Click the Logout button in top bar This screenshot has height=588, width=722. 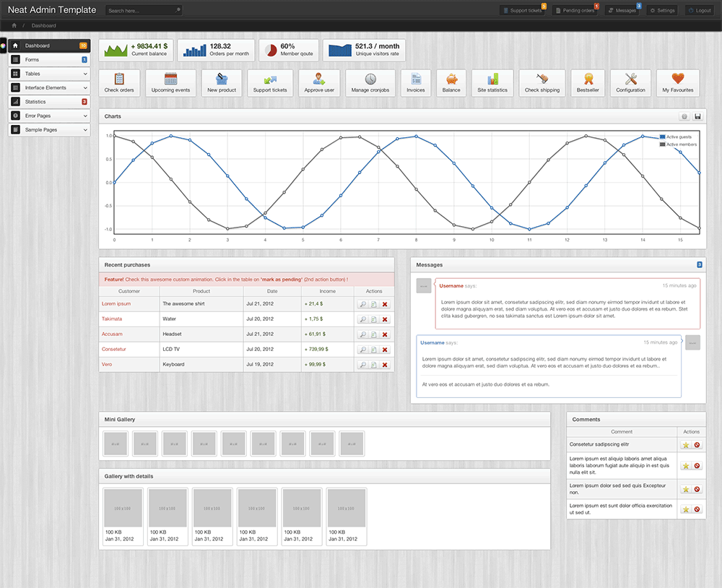click(x=700, y=11)
